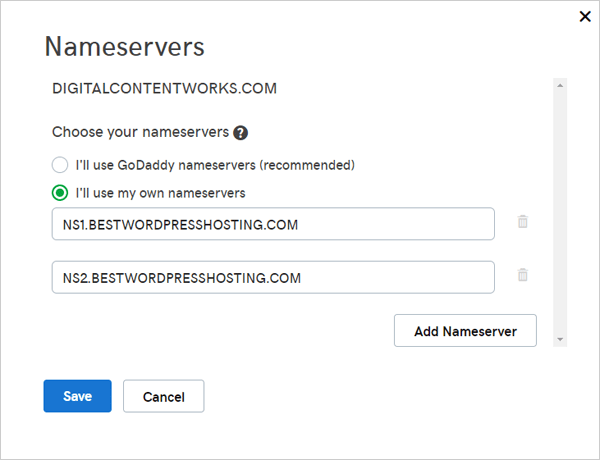Click the help question mark icon

pos(240,133)
